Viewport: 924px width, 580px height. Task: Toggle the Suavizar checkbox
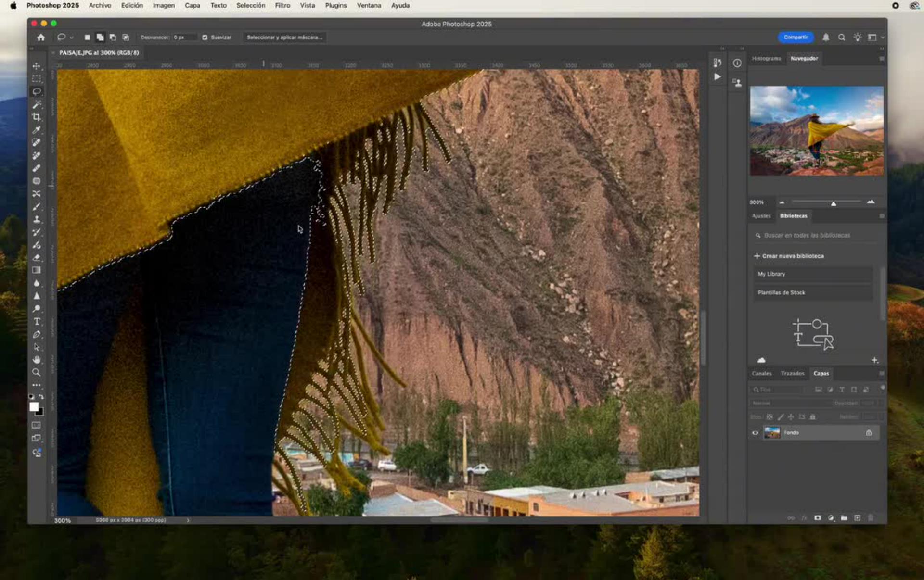pyautogui.click(x=205, y=37)
